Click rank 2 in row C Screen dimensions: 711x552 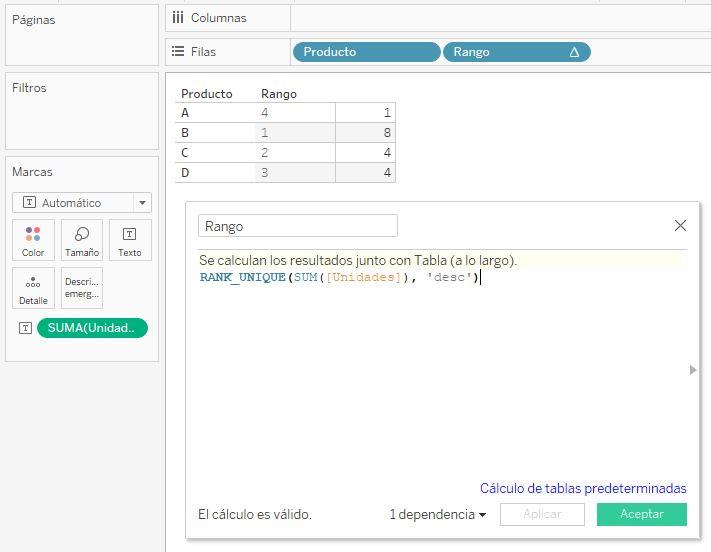tap(265, 152)
